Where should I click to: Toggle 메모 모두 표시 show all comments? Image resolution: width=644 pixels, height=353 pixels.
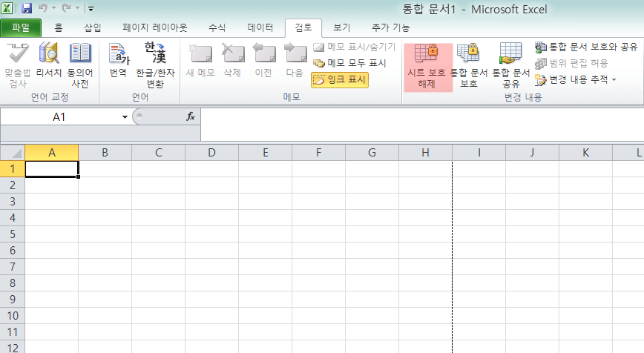tap(349, 63)
